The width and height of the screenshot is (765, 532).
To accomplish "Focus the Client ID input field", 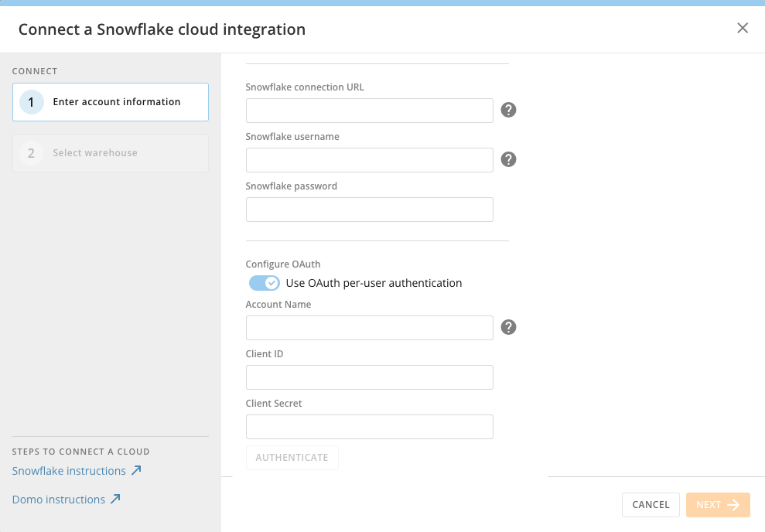I will [x=369, y=377].
